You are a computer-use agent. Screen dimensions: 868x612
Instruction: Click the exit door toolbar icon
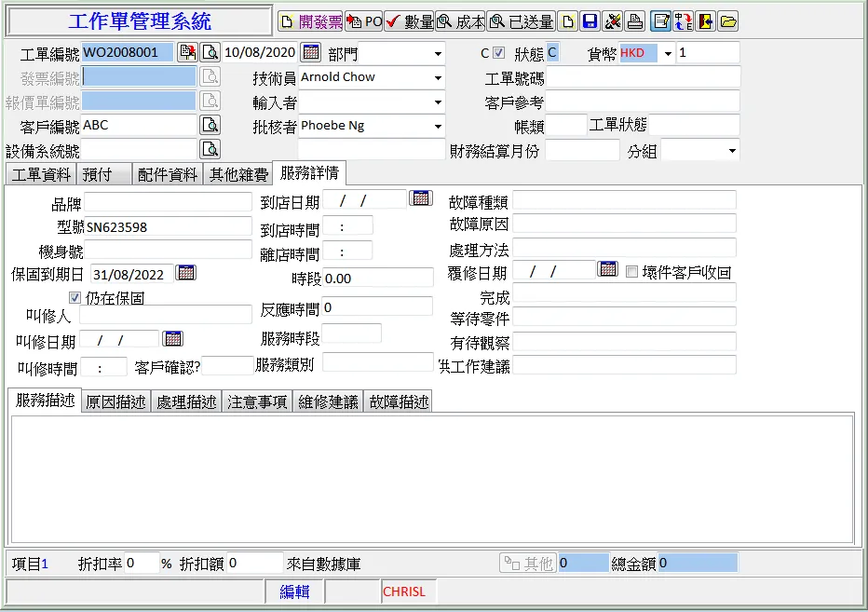[706, 21]
